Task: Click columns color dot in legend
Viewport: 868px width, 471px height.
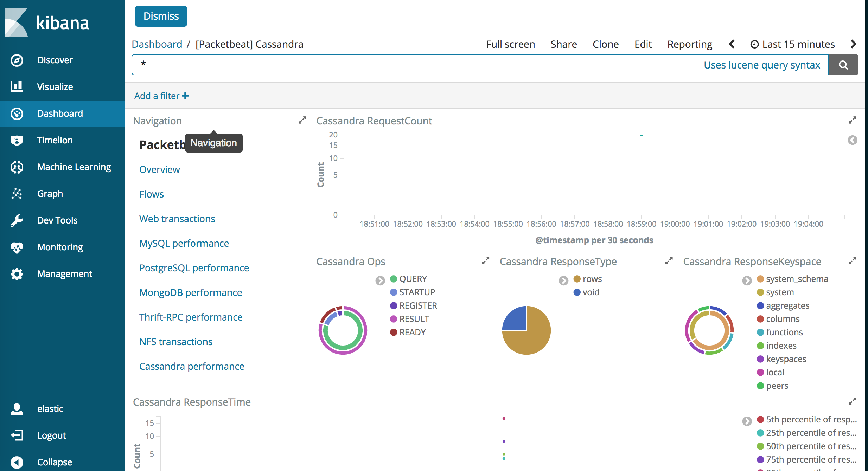Action: coord(760,319)
